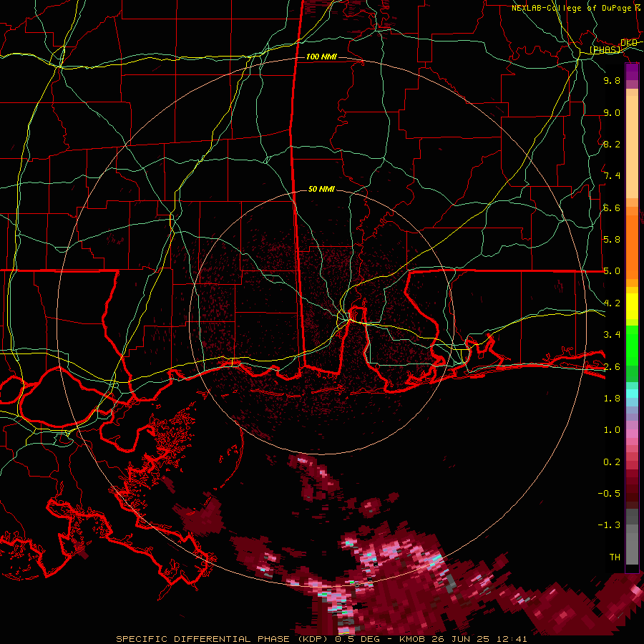Click the 0.2 value on the color scale
Screen dimensions: 644x644
(612, 462)
